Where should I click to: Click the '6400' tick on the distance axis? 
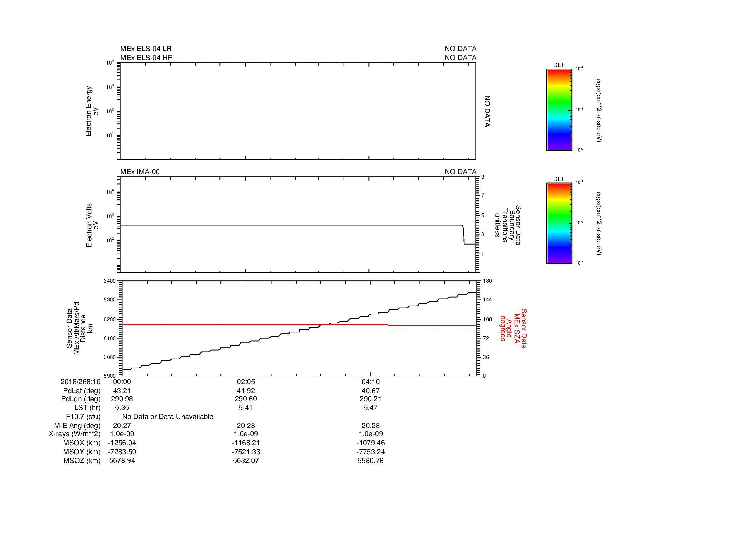110,281
